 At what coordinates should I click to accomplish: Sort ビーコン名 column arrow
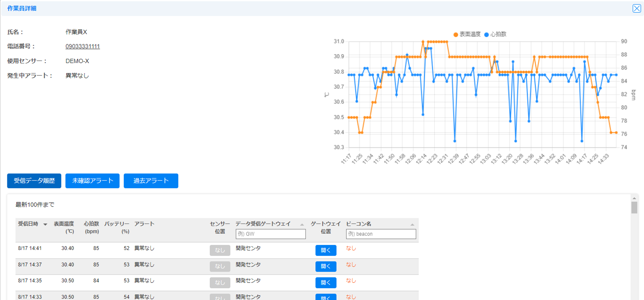[412, 225]
